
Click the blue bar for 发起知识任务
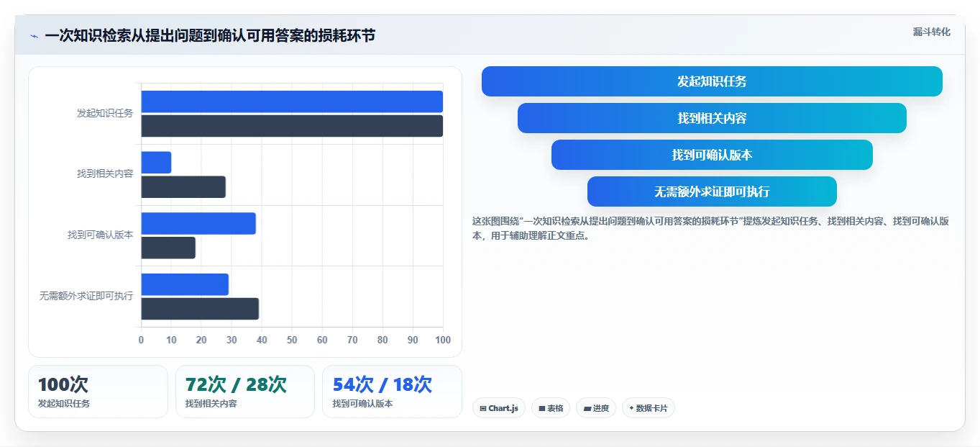(x=292, y=101)
